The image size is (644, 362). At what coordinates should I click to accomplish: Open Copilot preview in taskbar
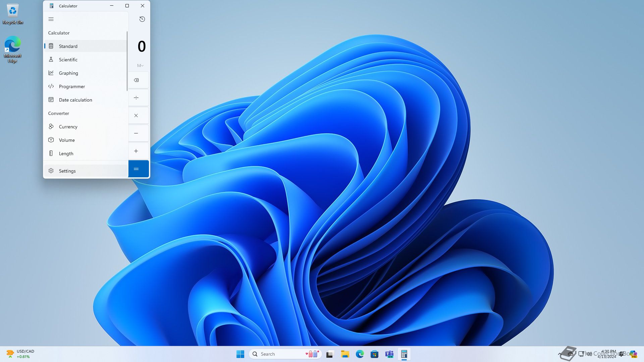633,354
